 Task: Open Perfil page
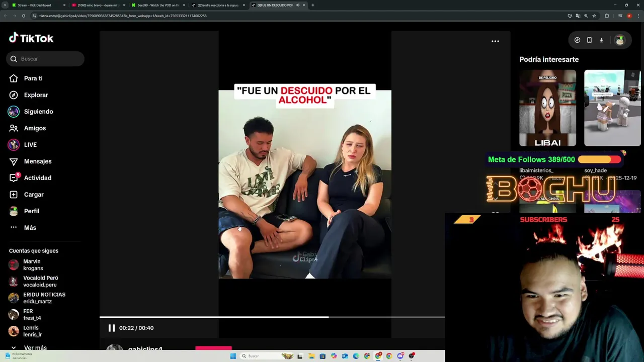click(x=32, y=211)
